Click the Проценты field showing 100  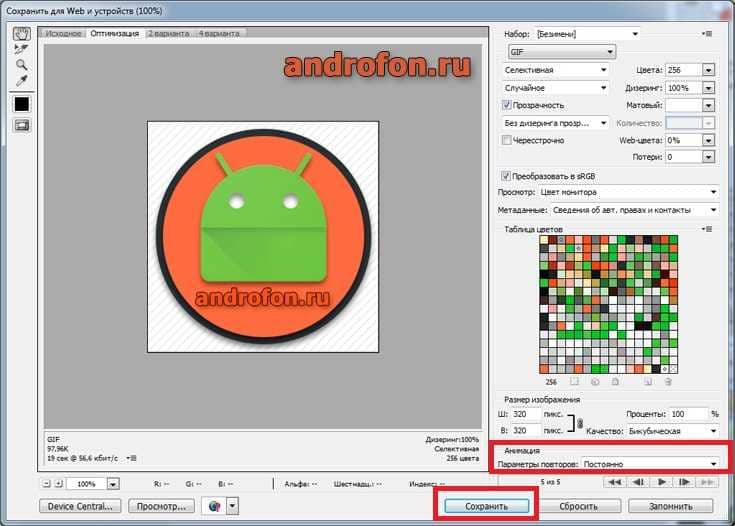688,414
